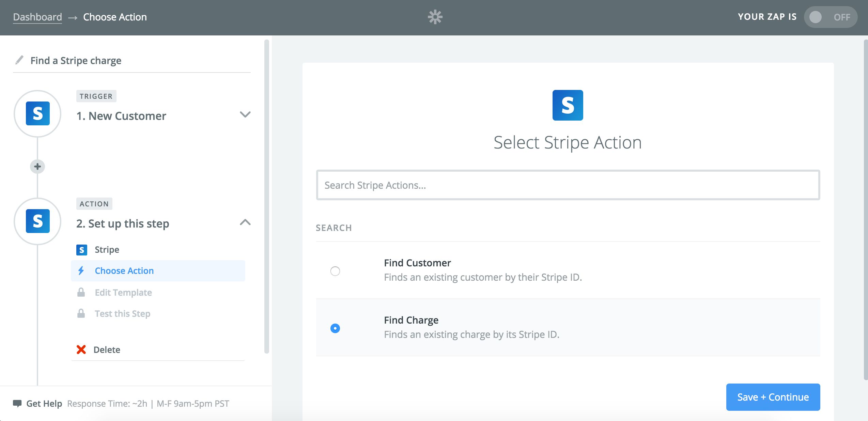Click the 2. Set up this step title
Screen dimensions: 868x421
point(123,224)
